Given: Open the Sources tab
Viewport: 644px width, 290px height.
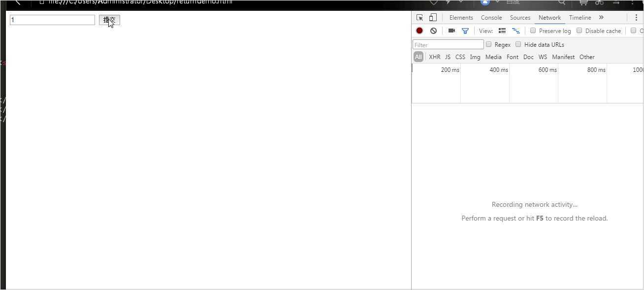Looking at the screenshot, I should coord(520,18).
